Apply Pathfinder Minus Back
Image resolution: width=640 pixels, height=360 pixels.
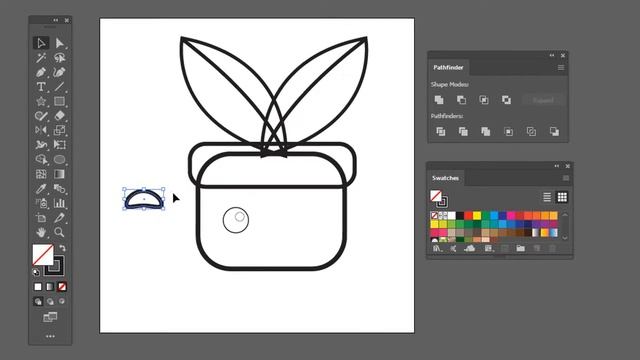pos(554,131)
